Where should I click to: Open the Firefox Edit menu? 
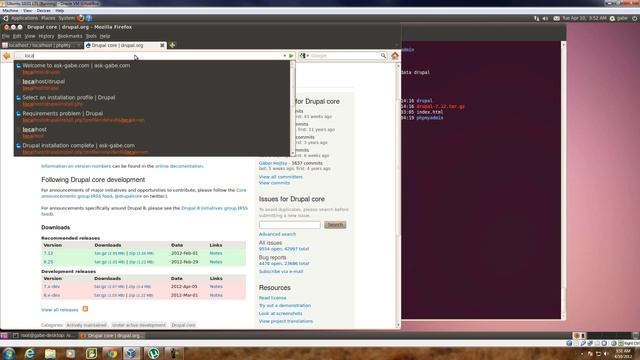point(17,36)
